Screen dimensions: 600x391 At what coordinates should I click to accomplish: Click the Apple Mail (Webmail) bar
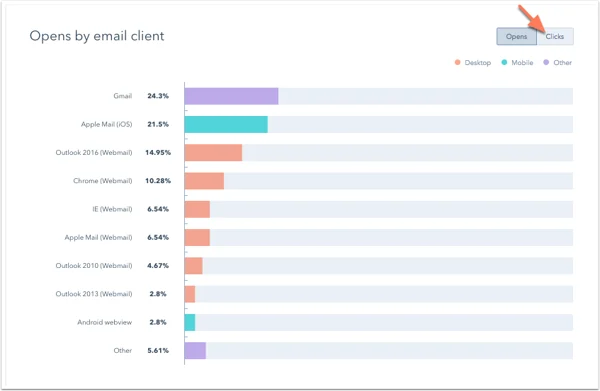(x=197, y=238)
